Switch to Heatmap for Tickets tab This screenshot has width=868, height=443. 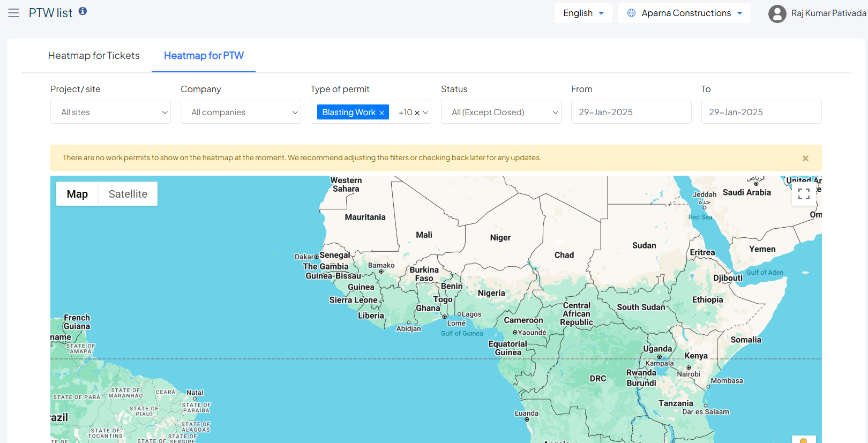(94, 56)
